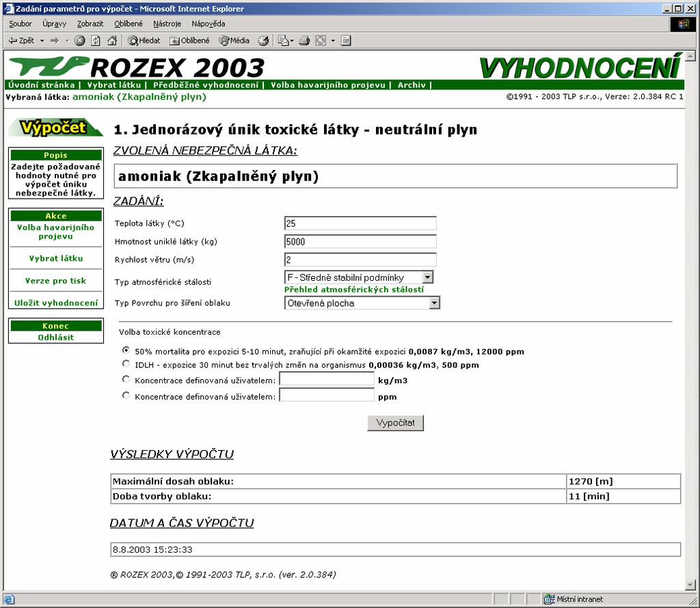Click the Výpočet banner image
This screenshot has height=608, width=700.
coord(55,128)
